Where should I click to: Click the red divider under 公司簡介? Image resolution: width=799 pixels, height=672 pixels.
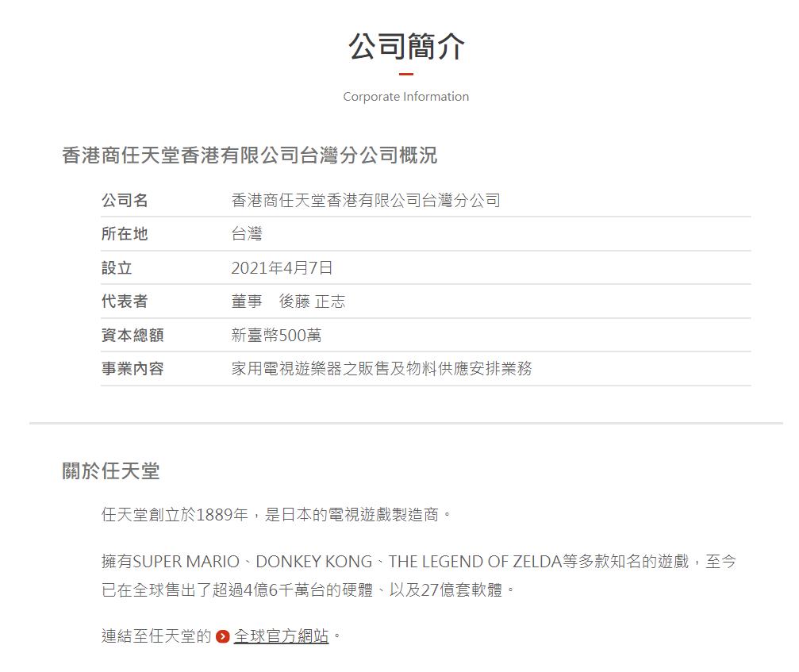click(x=405, y=73)
